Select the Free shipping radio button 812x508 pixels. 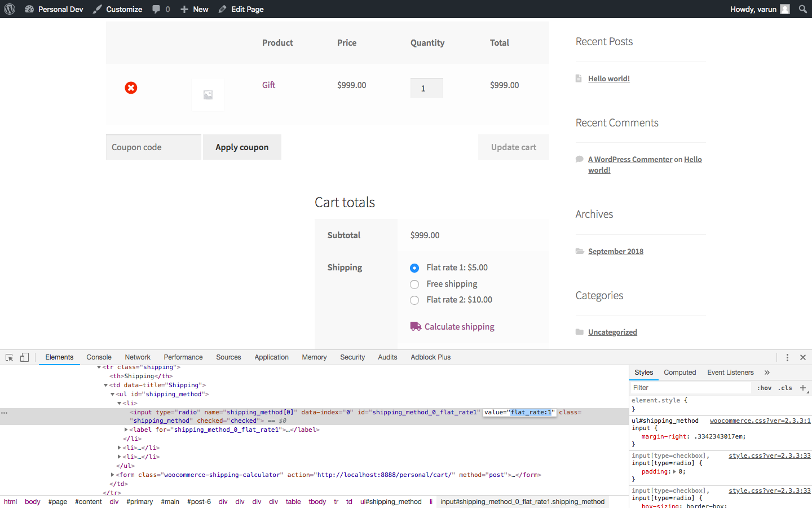click(x=414, y=284)
